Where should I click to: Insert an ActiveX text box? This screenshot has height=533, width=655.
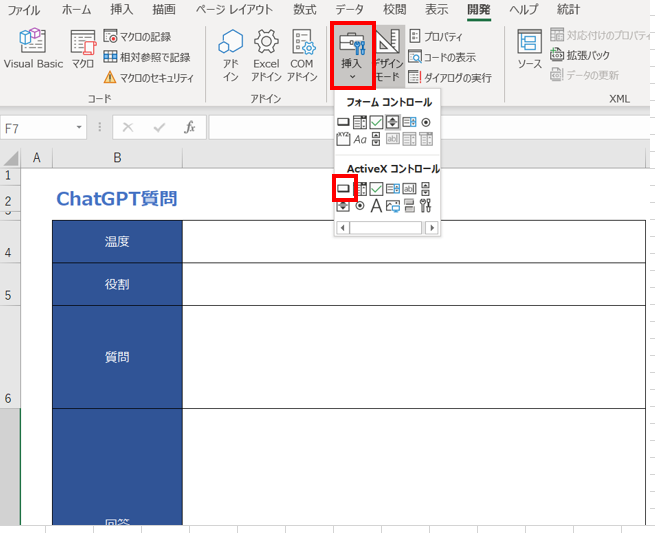click(x=409, y=189)
